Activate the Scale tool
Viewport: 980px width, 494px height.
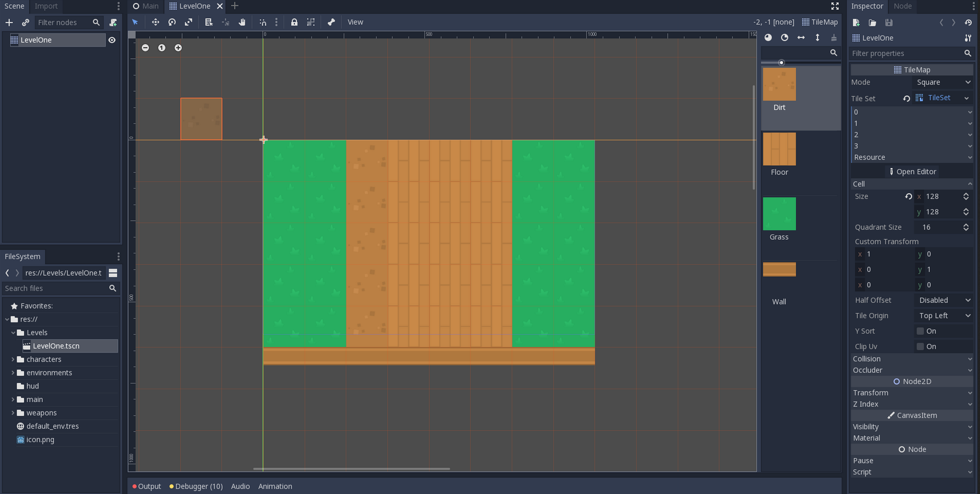188,22
